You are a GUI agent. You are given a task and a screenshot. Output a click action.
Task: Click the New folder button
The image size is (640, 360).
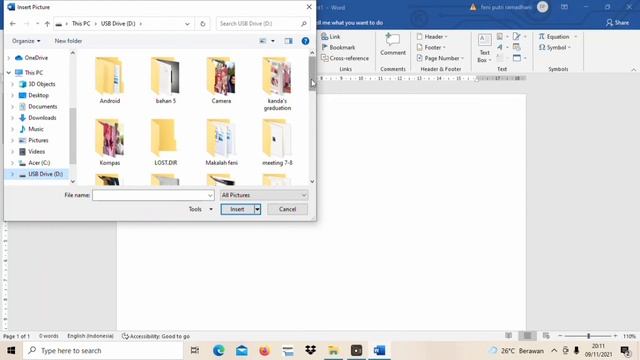point(68,41)
